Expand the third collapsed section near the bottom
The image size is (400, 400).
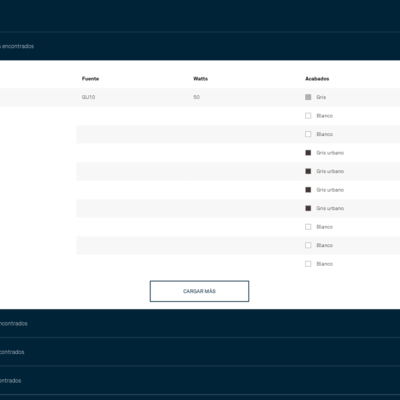[200, 380]
